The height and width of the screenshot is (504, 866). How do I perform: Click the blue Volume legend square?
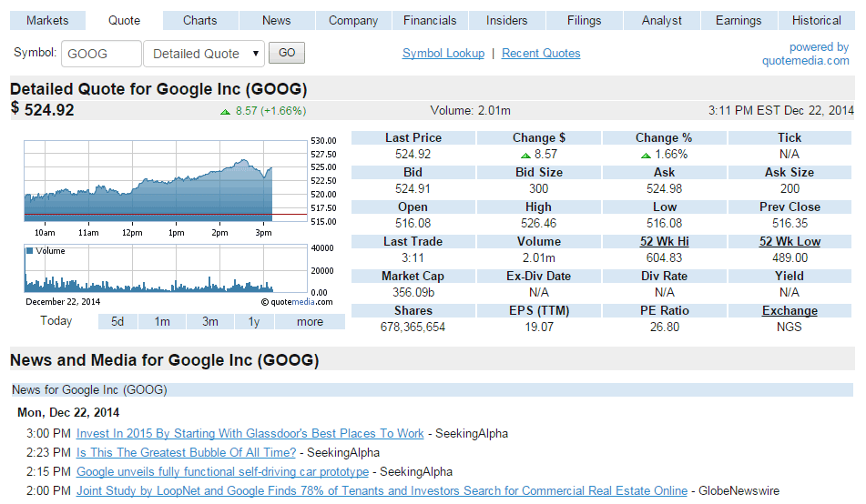coord(29,250)
